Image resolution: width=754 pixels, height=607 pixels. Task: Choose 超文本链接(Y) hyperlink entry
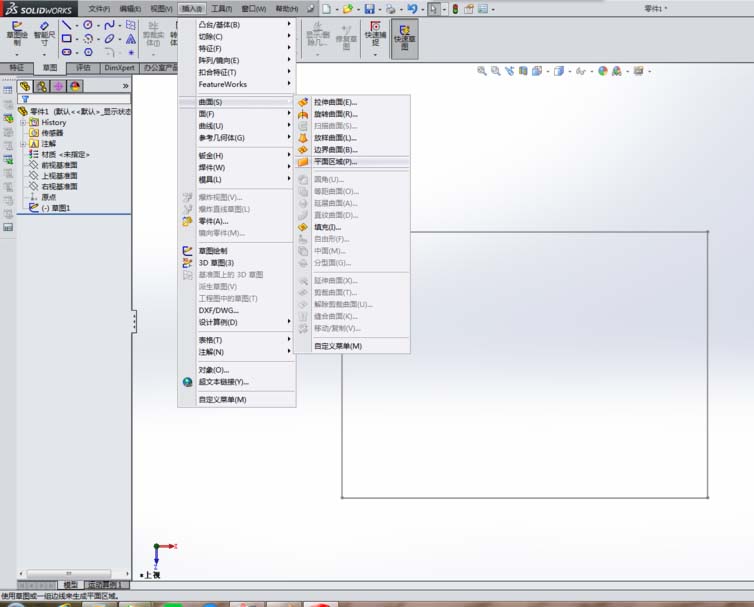tap(237, 382)
